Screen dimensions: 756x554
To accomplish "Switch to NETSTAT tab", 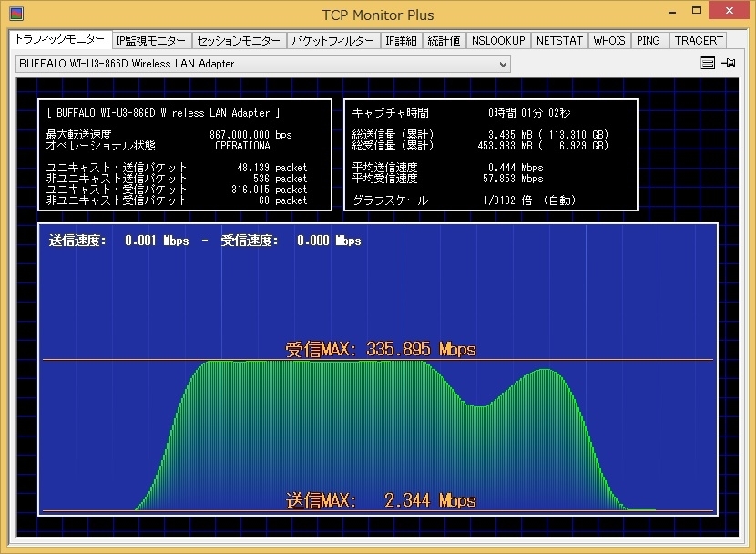I will (x=559, y=41).
